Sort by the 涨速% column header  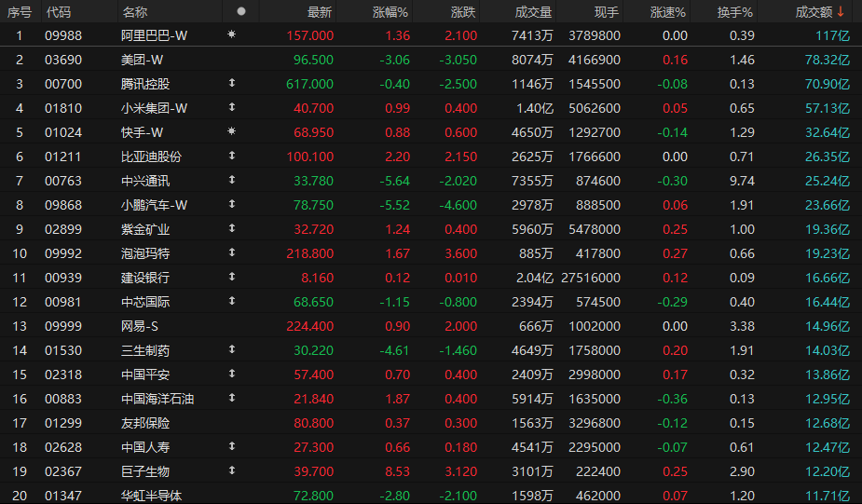[x=668, y=12]
